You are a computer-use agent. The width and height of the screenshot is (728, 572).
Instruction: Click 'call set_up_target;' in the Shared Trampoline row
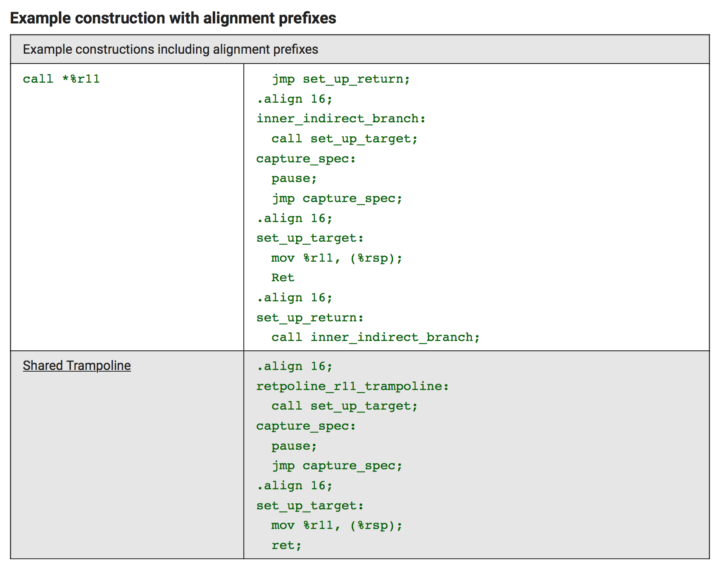(x=344, y=406)
